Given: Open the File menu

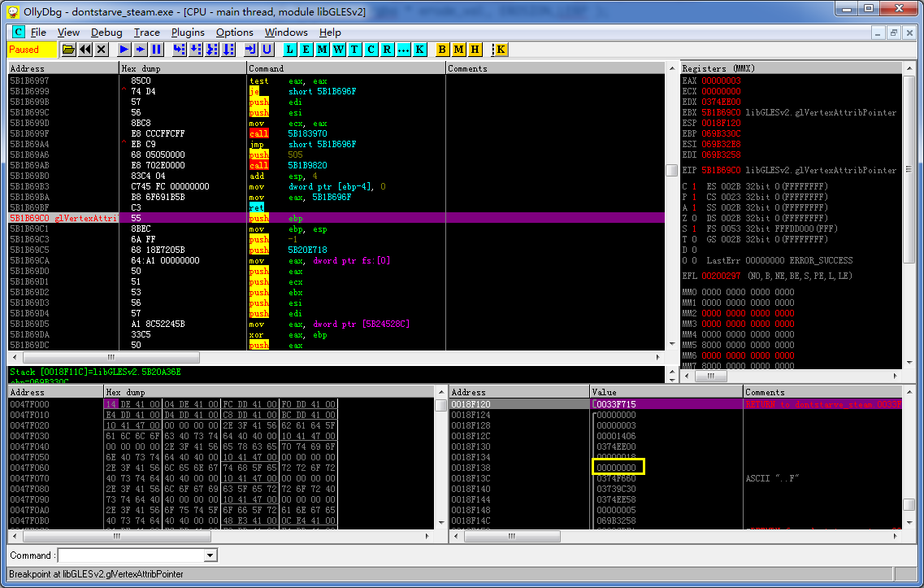Looking at the screenshot, I should (38, 33).
